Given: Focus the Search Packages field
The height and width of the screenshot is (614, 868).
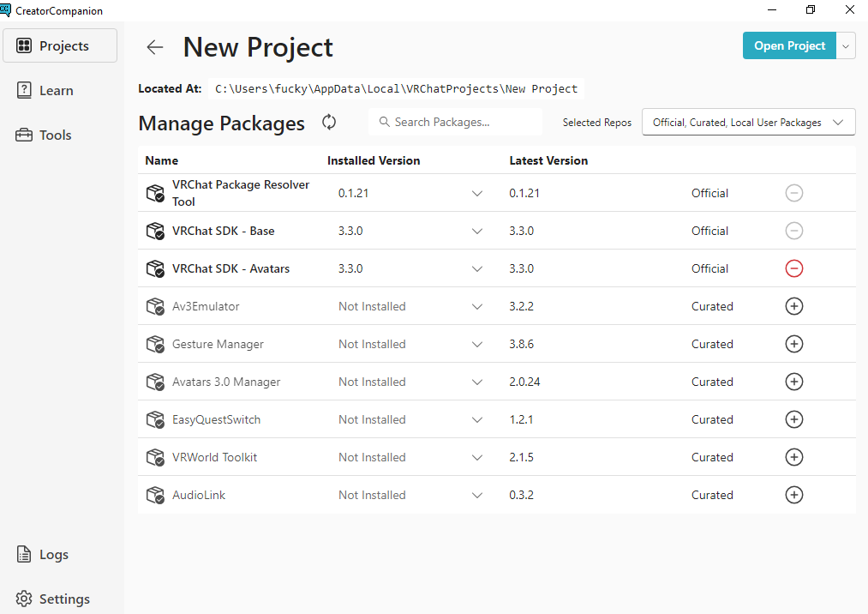Looking at the screenshot, I should [455, 122].
